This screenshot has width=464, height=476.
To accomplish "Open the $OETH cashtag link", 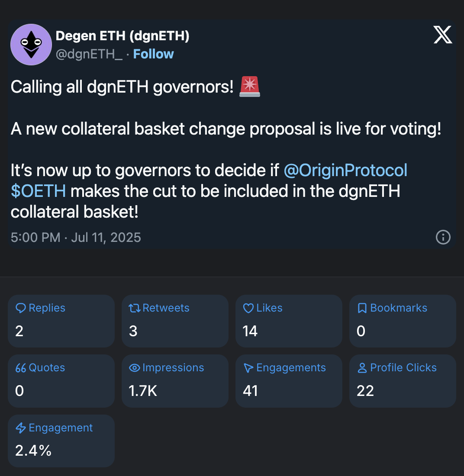I will coord(38,191).
